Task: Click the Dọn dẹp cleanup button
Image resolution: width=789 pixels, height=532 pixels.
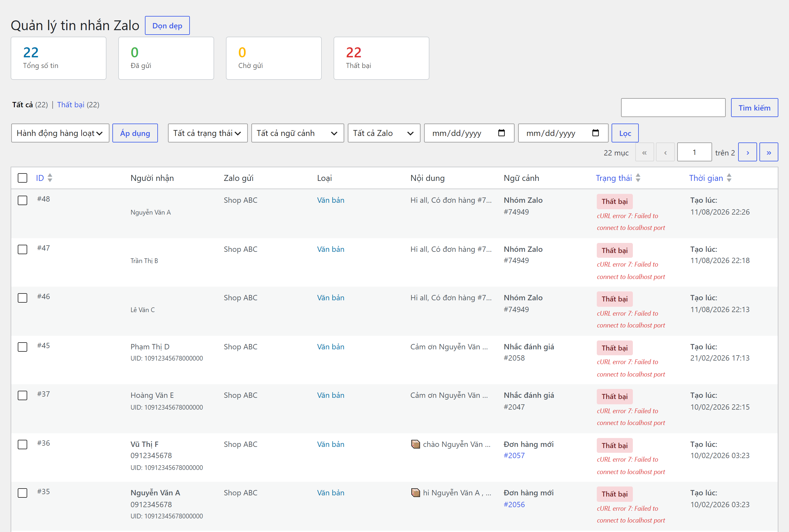Action: pos(167,25)
